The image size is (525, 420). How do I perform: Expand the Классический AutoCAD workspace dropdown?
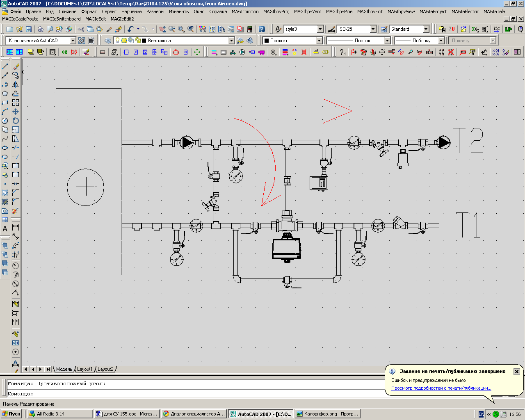point(73,41)
